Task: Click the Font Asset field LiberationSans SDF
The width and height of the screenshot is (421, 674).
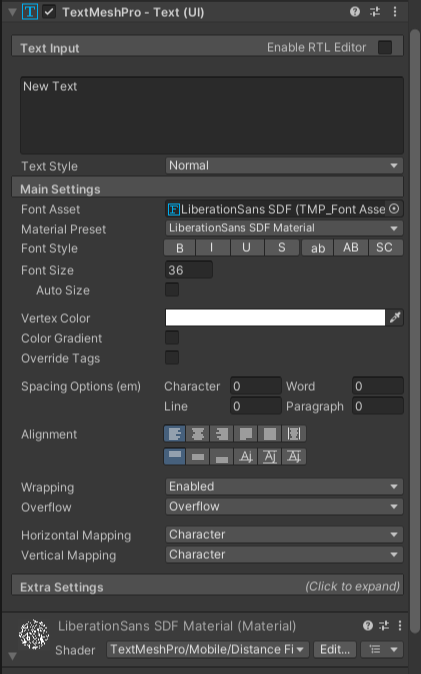Action: pyautogui.click(x=275, y=209)
